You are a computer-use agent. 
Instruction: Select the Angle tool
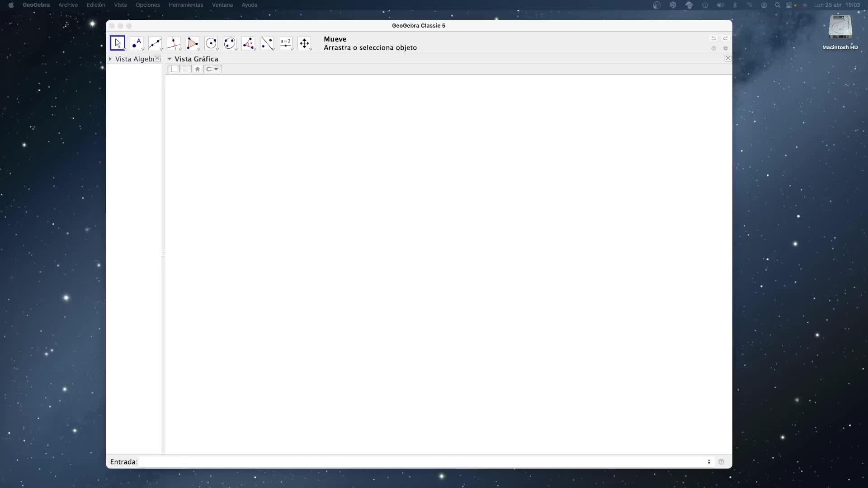coord(248,43)
